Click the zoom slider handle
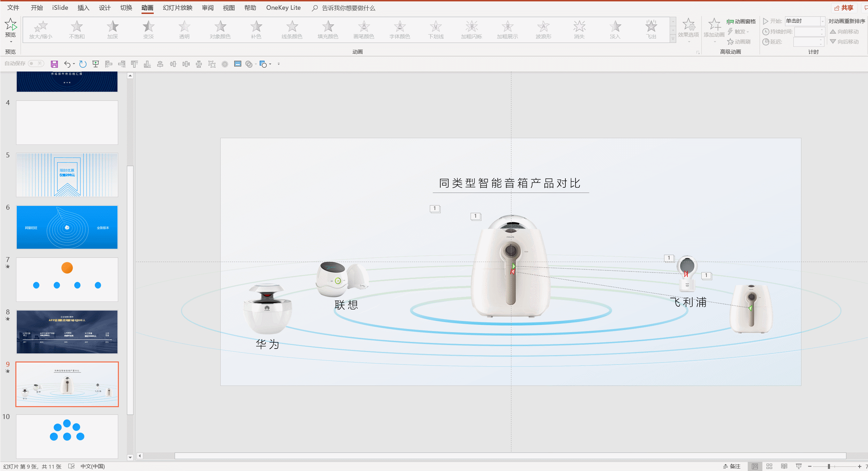Image resolution: width=868 pixels, height=471 pixels. (829, 466)
